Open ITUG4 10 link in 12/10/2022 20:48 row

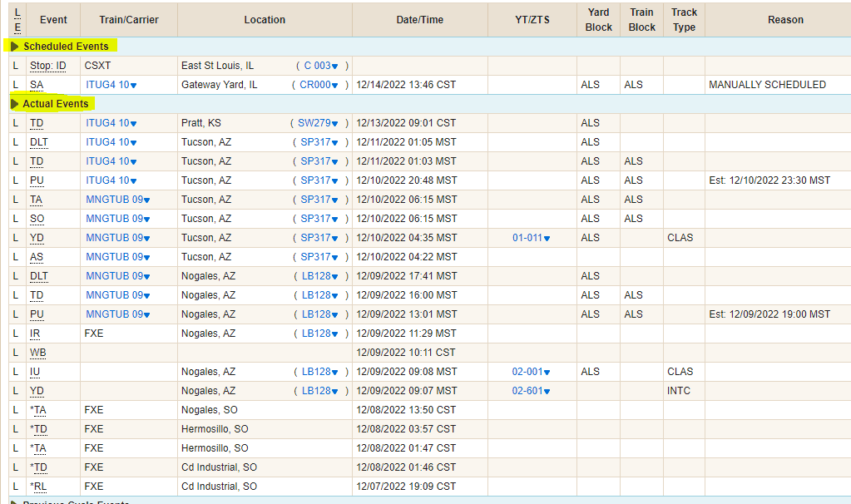(111, 180)
